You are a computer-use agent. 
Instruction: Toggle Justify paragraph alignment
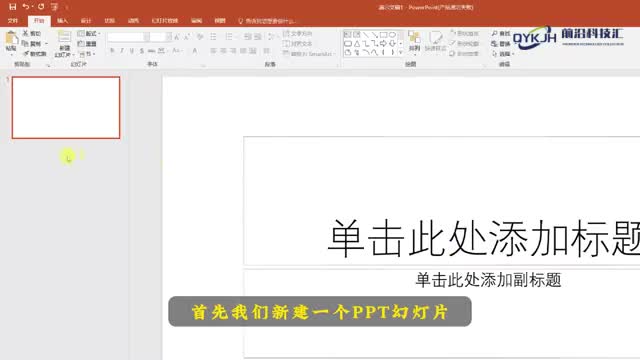[243, 51]
